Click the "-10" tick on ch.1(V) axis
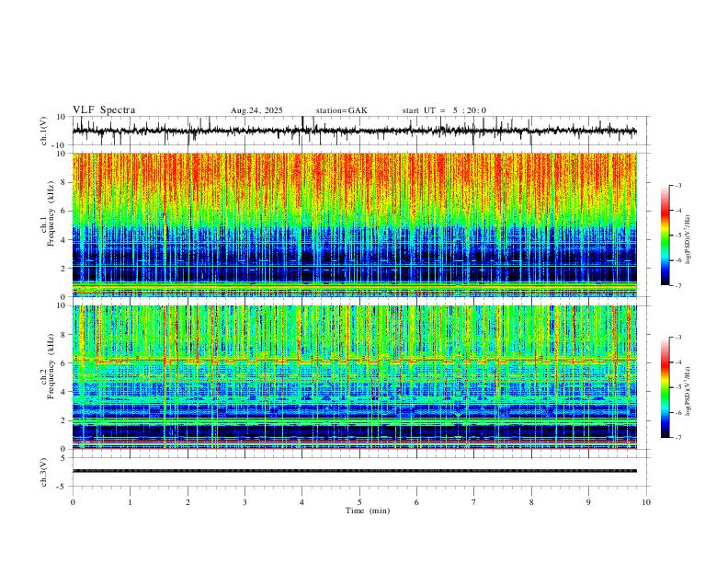 point(60,145)
